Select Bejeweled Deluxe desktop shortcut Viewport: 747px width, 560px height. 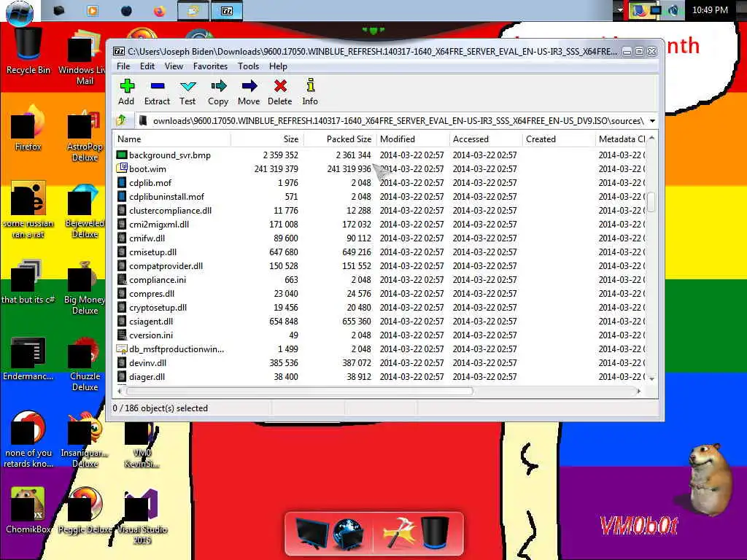85,211
